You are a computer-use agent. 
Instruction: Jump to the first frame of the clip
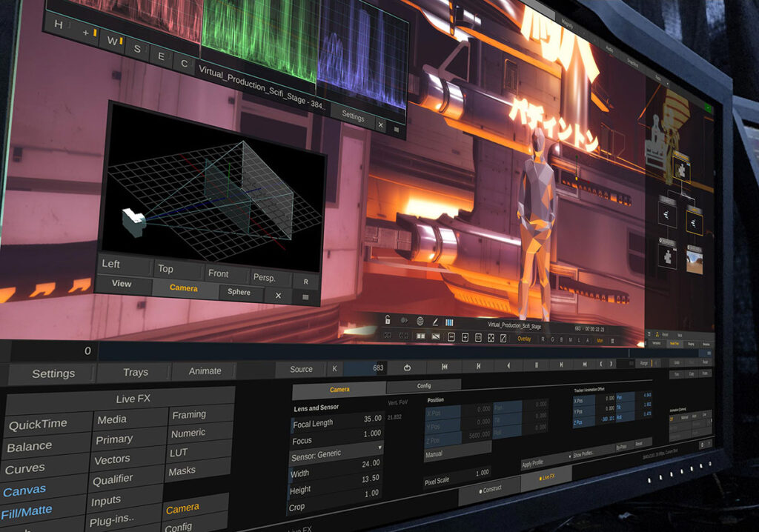(444, 366)
